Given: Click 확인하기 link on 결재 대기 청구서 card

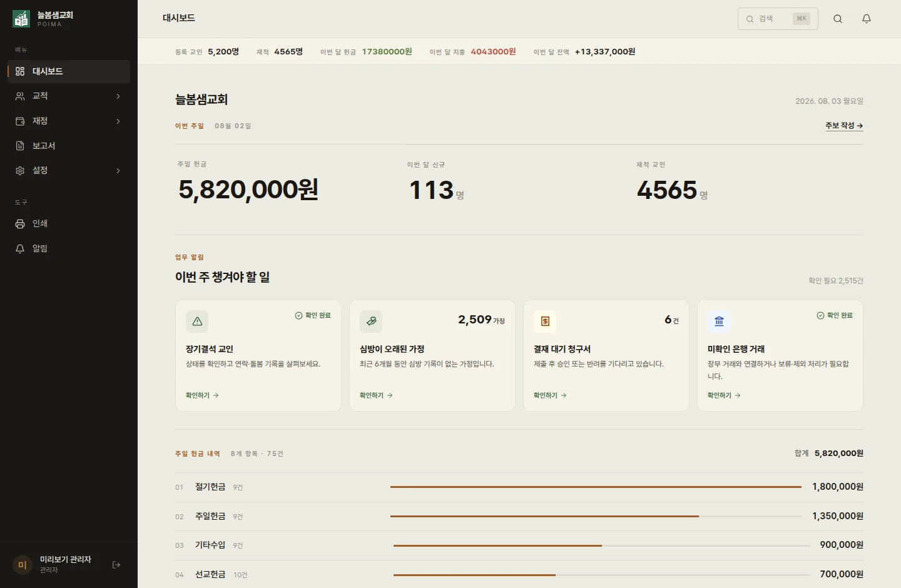Looking at the screenshot, I should 550,395.
